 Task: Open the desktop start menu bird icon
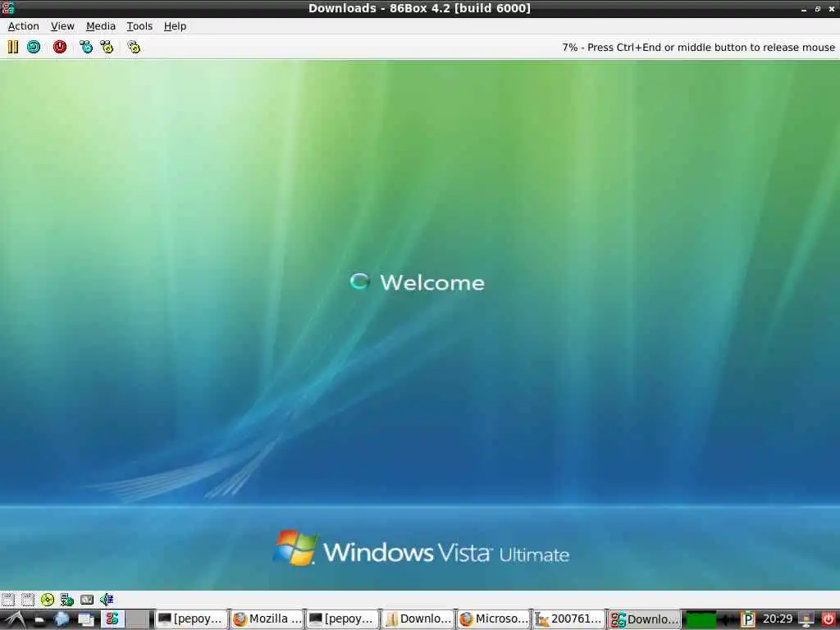[15, 619]
